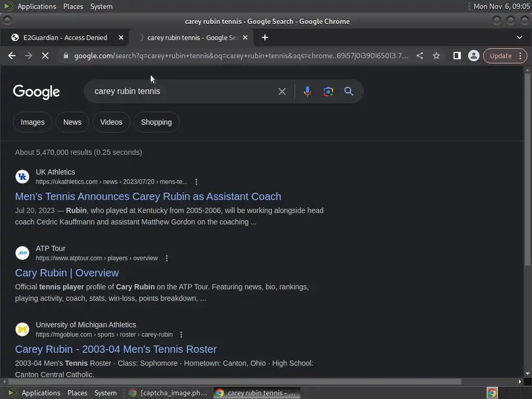The height and width of the screenshot is (399, 532).
Task: Click the Update button in Chrome toolbar
Action: [x=500, y=56]
